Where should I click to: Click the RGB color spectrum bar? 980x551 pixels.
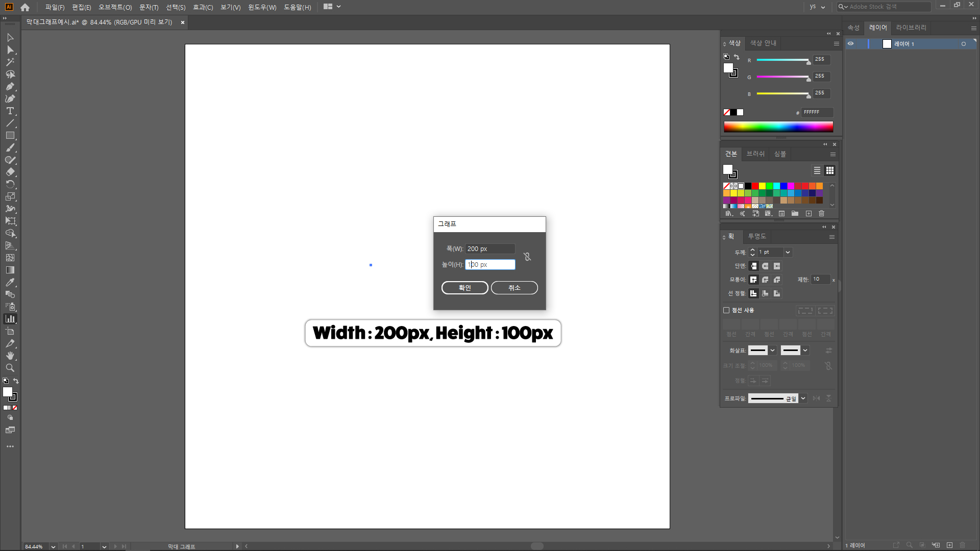[778, 127]
